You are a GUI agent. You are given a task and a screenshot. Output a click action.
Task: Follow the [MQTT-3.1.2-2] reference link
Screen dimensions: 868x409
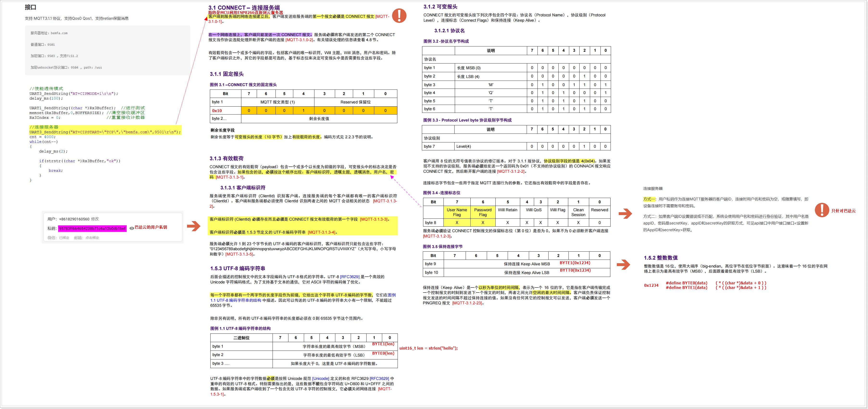511,171
